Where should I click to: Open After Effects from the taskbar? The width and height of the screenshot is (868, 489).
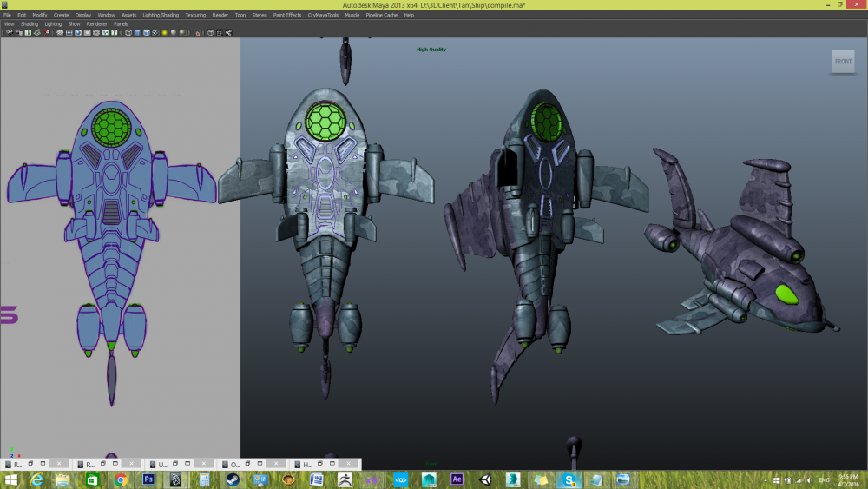pos(457,479)
